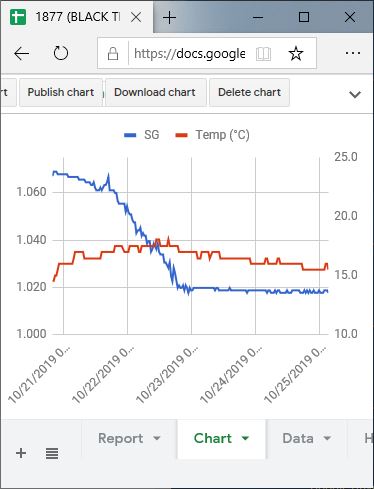Switch to the Data sheet tab
Viewport: 374px width, 489px height.
298,438
